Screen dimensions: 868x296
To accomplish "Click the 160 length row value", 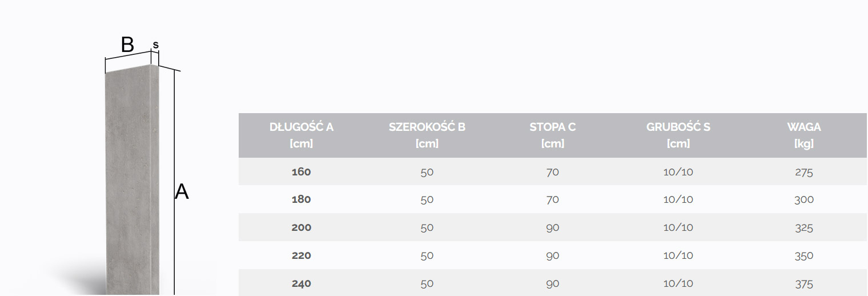I will pyautogui.click(x=302, y=172).
